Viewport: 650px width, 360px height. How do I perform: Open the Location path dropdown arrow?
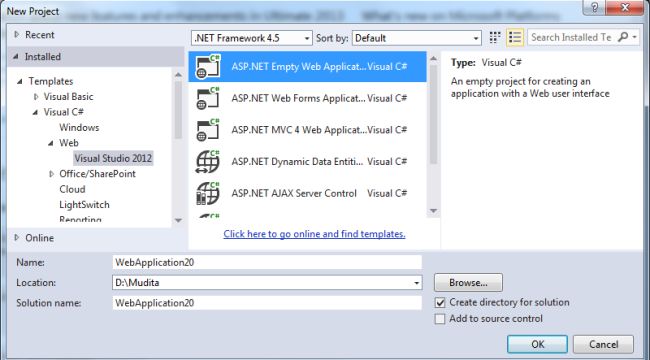tap(416, 283)
